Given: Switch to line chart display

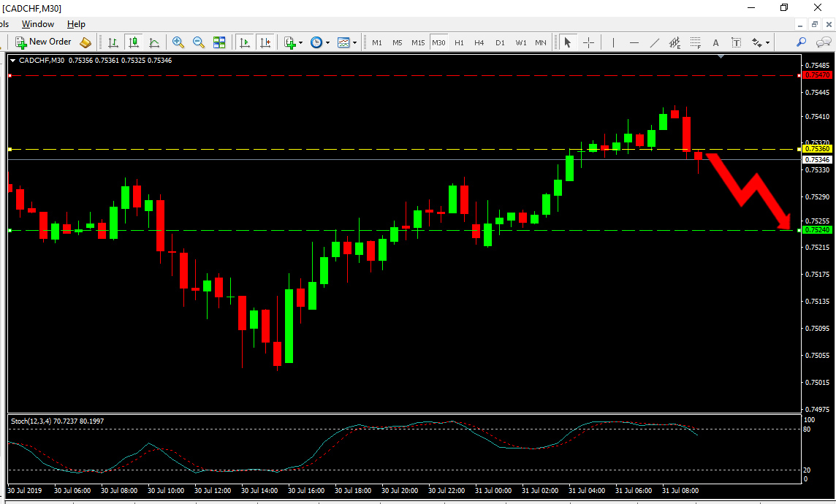Looking at the screenshot, I should coord(153,42).
